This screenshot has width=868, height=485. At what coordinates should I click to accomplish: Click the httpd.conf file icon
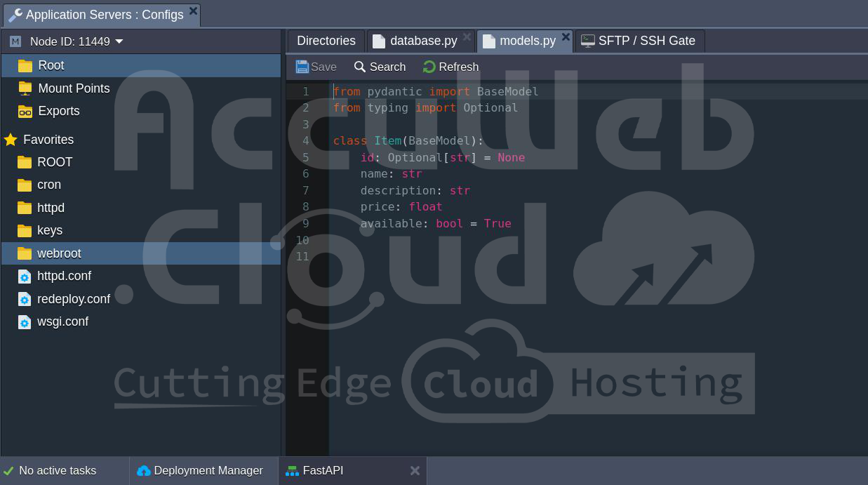coord(25,277)
